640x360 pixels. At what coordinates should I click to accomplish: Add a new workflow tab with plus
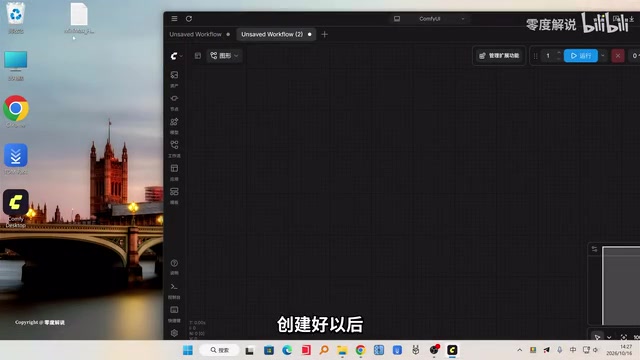coord(324,34)
